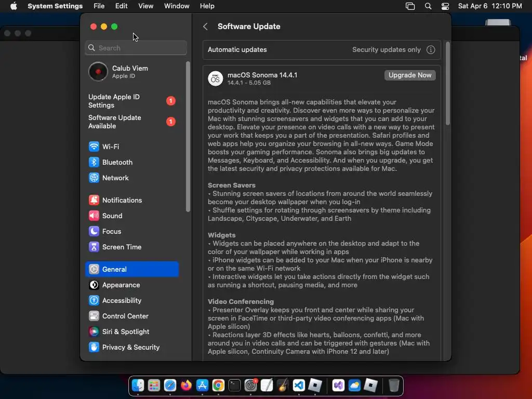This screenshot has width=532, height=399.
Task: Open the Weather app from the Dock
Action: tap(354, 385)
